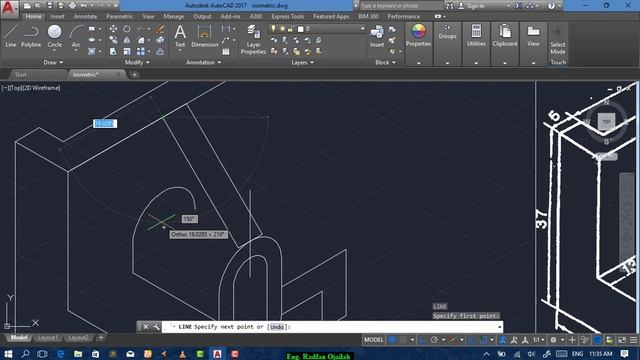
Task: Activate the Scale tool
Action: (x=127, y=51)
